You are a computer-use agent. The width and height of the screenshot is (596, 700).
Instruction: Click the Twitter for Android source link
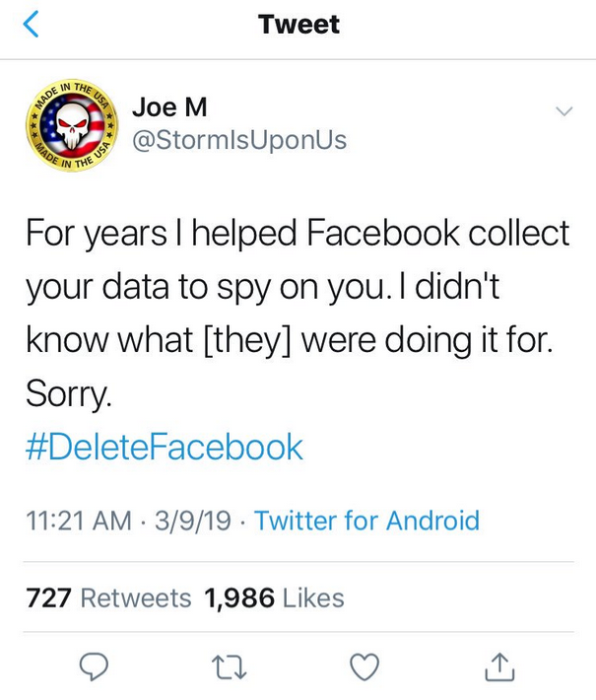pyautogui.click(x=366, y=521)
